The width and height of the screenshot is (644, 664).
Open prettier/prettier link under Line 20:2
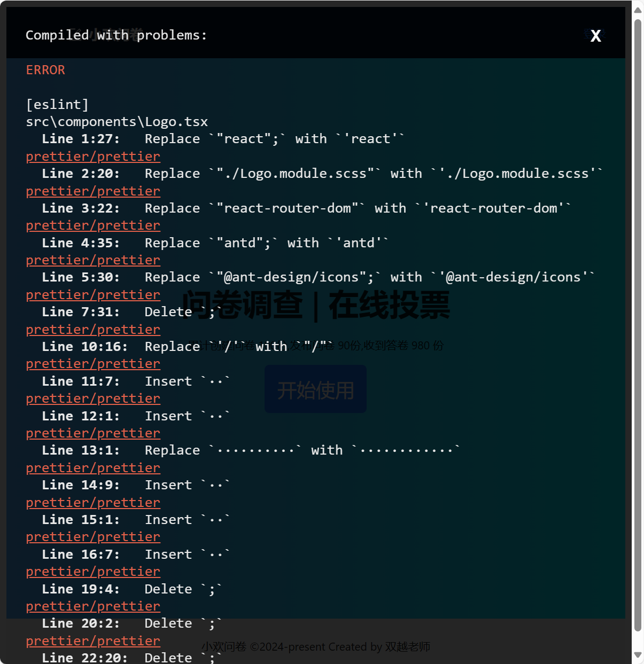click(x=93, y=641)
